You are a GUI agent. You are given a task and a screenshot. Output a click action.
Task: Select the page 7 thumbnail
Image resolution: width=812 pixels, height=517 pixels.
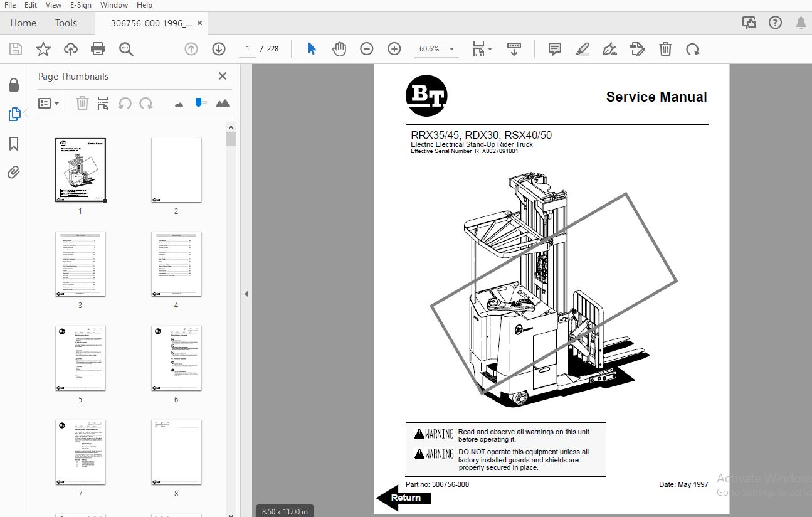(x=80, y=452)
